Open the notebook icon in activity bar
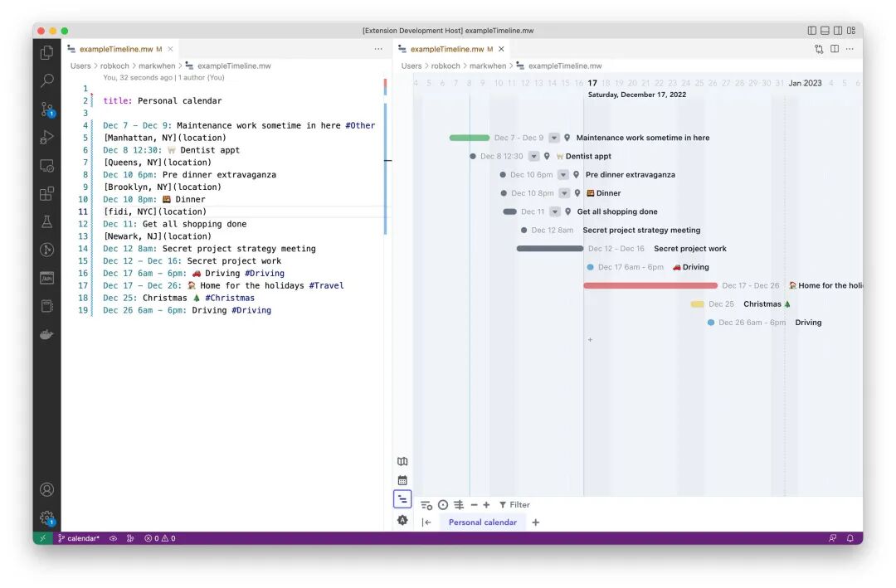This screenshot has height=588, width=896. pyautogui.click(x=46, y=306)
